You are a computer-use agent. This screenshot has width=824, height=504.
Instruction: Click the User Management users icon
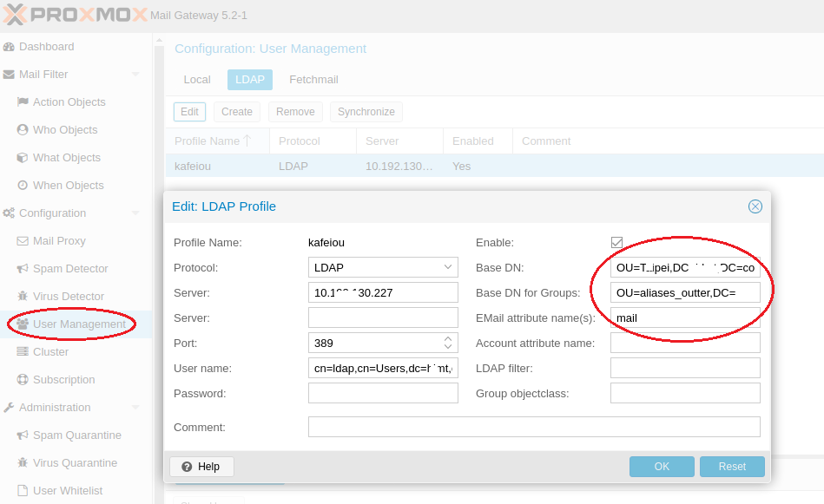click(x=23, y=324)
